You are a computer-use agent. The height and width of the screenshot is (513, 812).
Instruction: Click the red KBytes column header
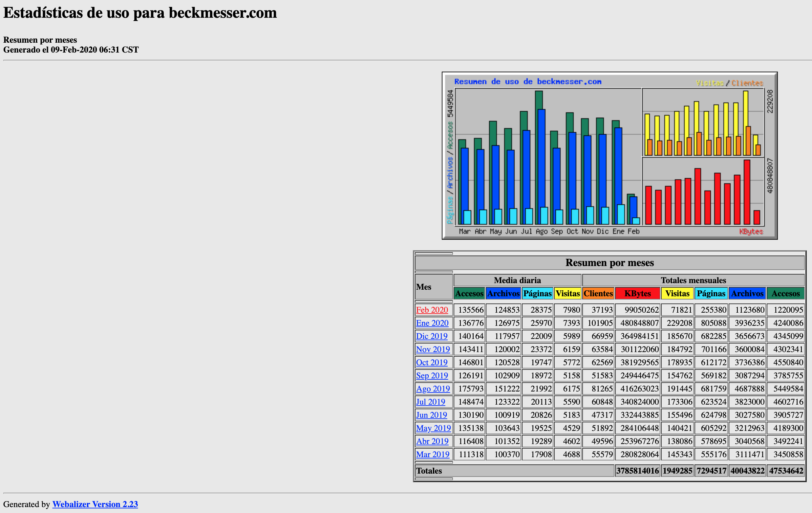point(637,294)
